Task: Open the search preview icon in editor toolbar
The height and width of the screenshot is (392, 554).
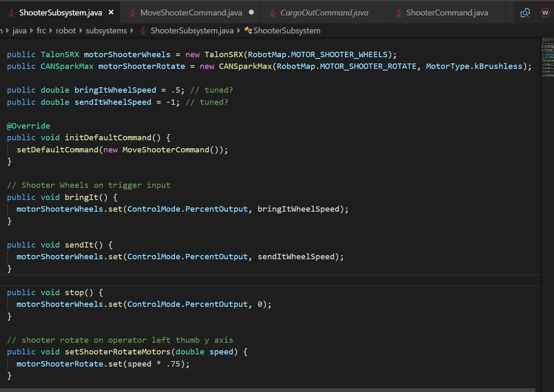Action: [525, 13]
